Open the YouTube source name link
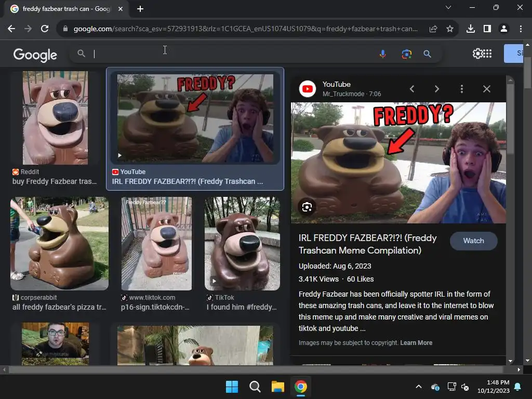 pos(336,84)
